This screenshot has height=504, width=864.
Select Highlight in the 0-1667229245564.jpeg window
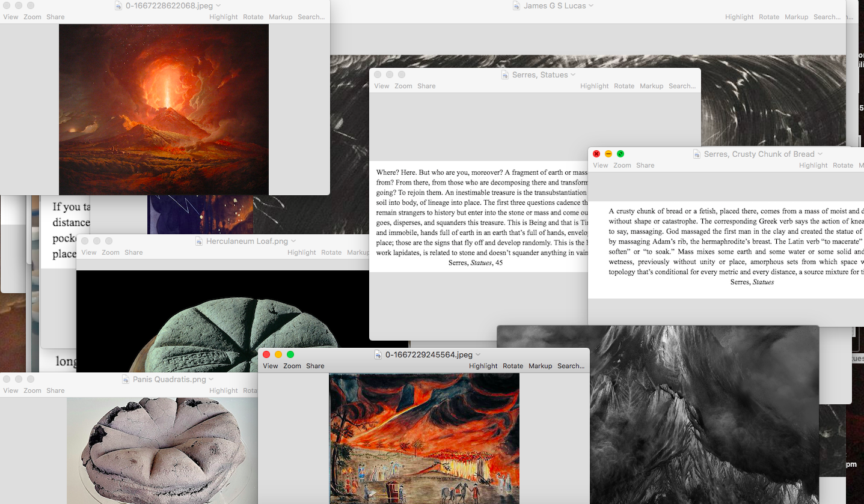click(483, 366)
